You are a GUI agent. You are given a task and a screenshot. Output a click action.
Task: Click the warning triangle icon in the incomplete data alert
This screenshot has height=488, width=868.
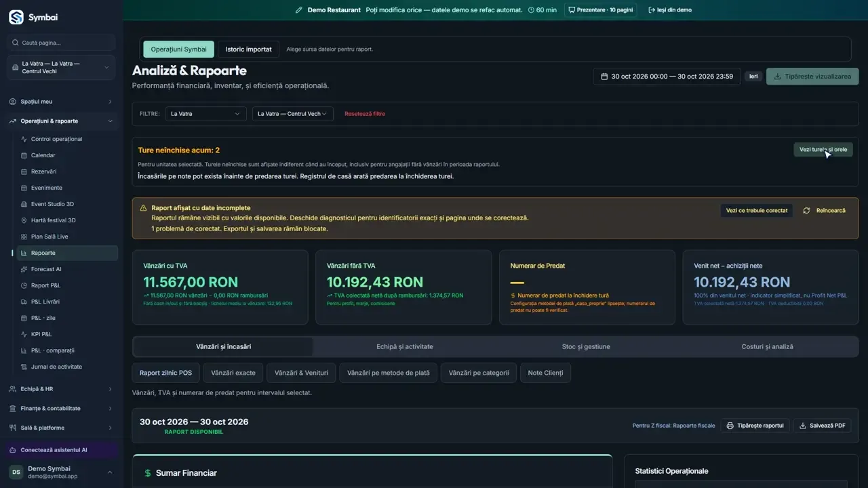(143, 208)
